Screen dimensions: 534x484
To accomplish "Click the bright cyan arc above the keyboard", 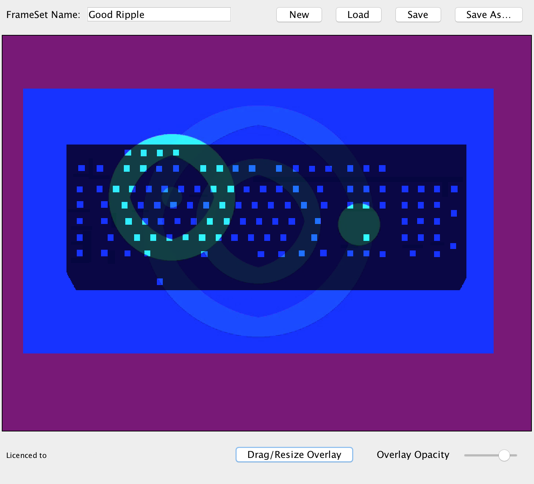I will pyautogui.click(x=172, y=139).
